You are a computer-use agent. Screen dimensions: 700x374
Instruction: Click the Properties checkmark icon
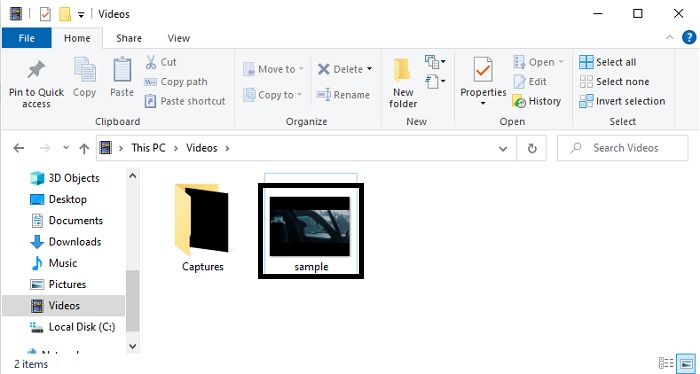(x=483, y=70)
